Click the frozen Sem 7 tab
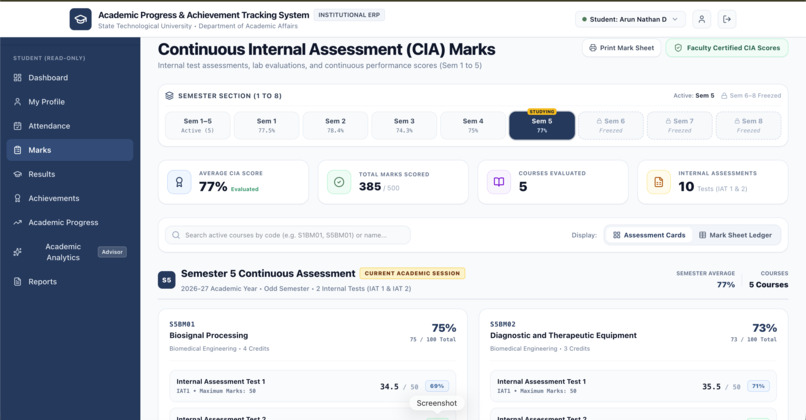Screen dimensions: 806x420 pos(680,125)
